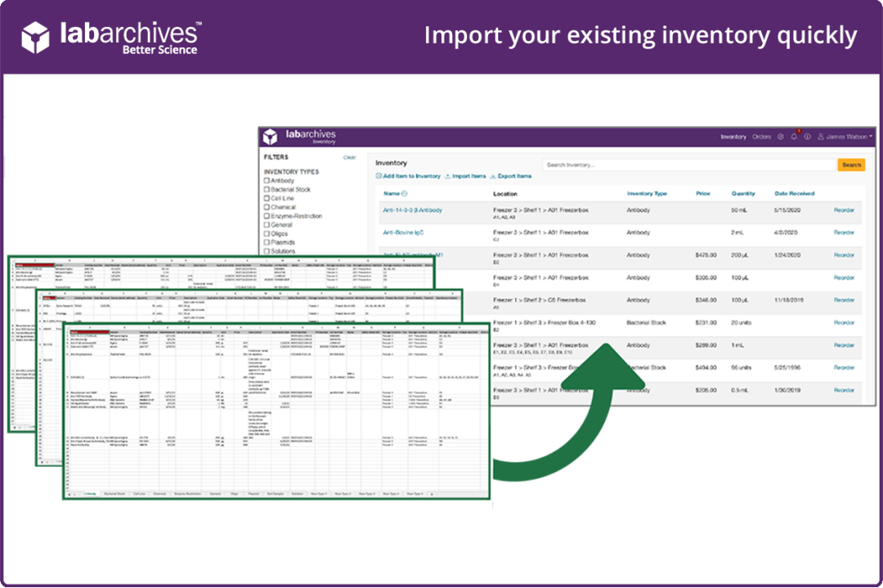
Task: Tick the Enzyme-Restriction filter checkbox
Action: point(267,216)
